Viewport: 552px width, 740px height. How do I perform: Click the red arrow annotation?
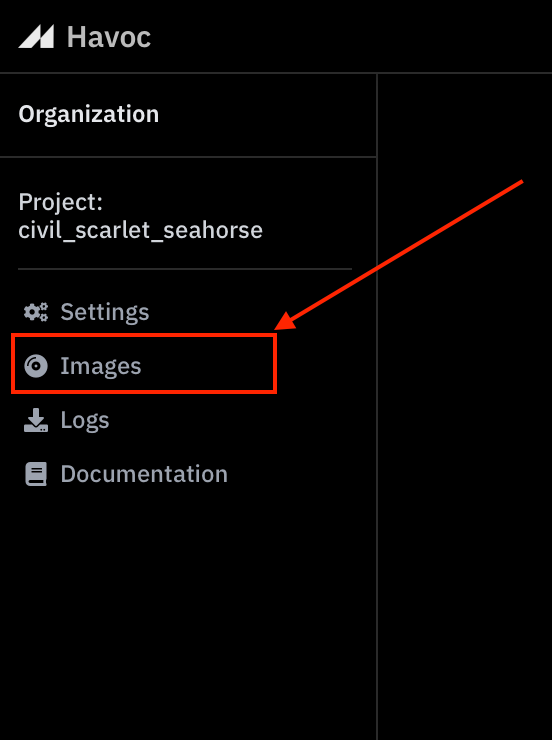(399, 255)
